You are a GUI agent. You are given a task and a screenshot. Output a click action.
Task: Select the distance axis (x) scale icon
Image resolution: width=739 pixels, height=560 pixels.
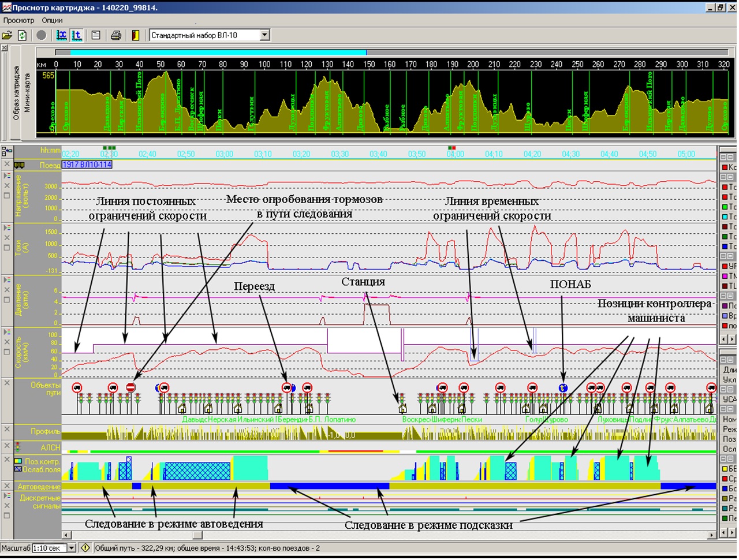point(61,35)
